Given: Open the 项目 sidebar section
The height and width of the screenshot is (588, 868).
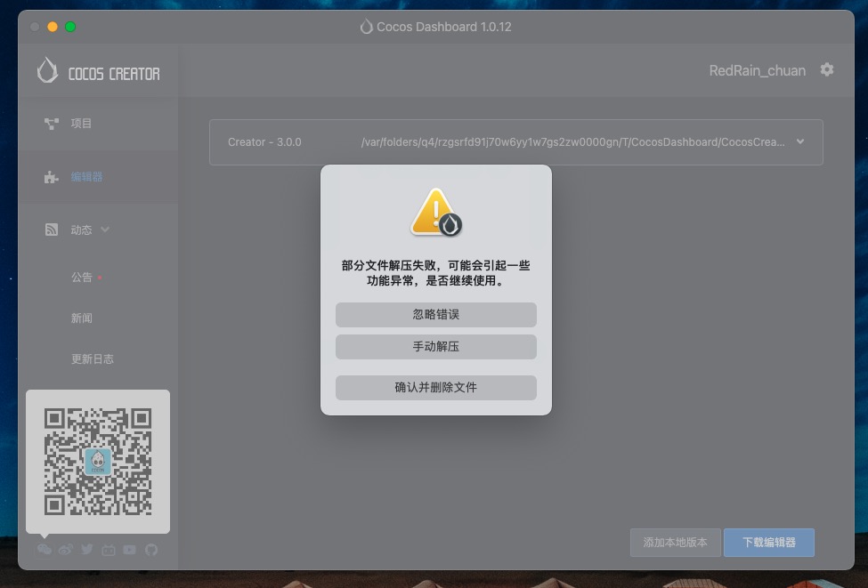Looking at the screenshot, I should tap(98, 124).
